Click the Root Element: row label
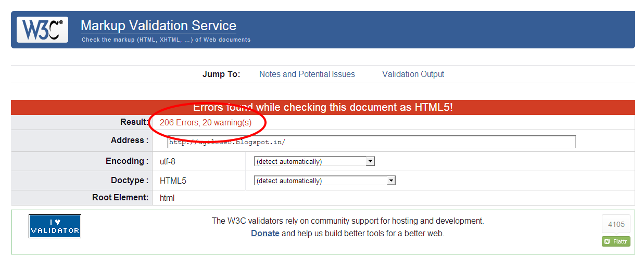The image size is (644, 257). (x=120, y=198)
